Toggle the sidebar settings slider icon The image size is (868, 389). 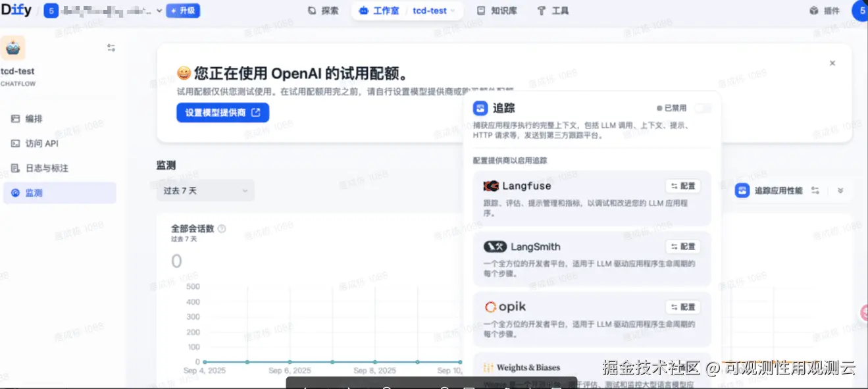click(111, 48)
